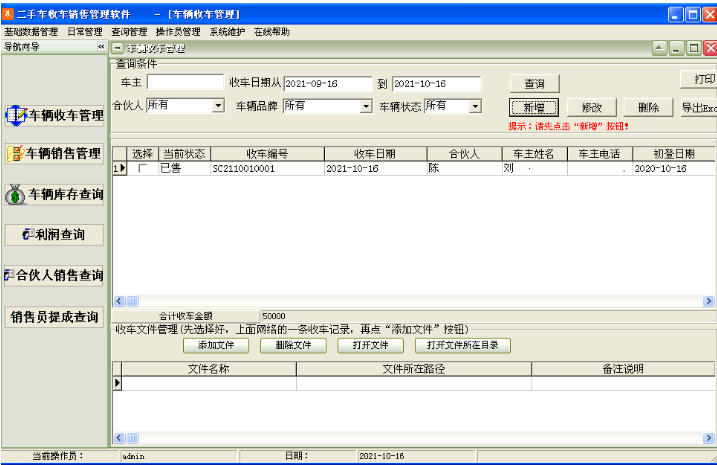Click into the 车主 search field
Viewport: 717px width, 465px height.
tap(185, 82)
